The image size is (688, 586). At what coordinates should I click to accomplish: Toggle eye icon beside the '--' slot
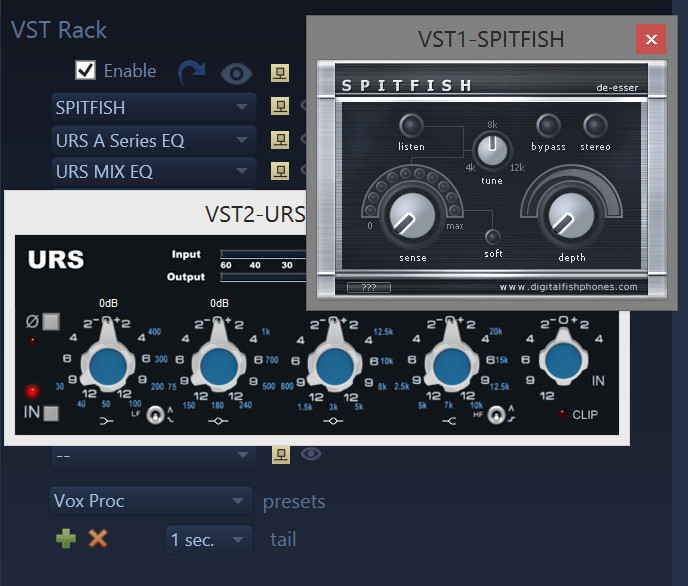click(x=311, y=454)
